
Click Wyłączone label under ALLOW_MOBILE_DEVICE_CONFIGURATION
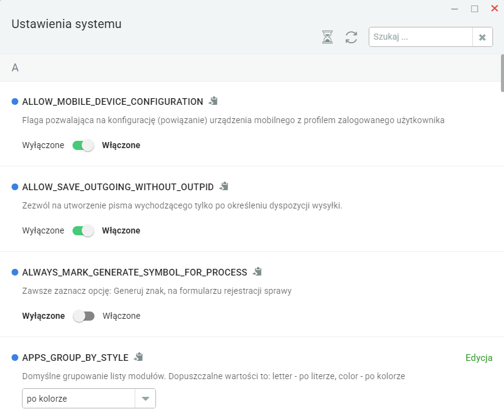pos(43,145)
